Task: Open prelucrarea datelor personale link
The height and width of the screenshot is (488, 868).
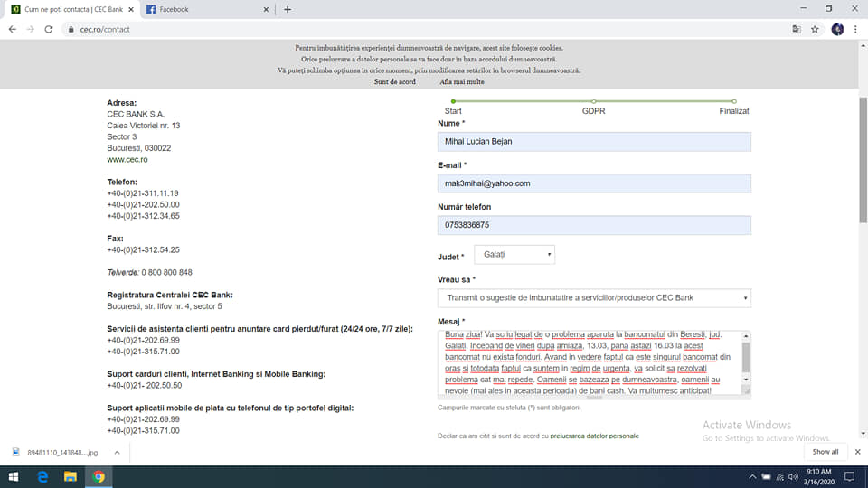Action: click(595, 436)
